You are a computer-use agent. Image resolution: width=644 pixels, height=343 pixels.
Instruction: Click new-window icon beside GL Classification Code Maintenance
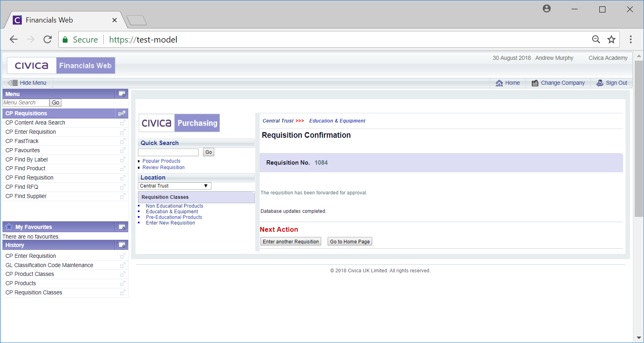coord(123,265)
